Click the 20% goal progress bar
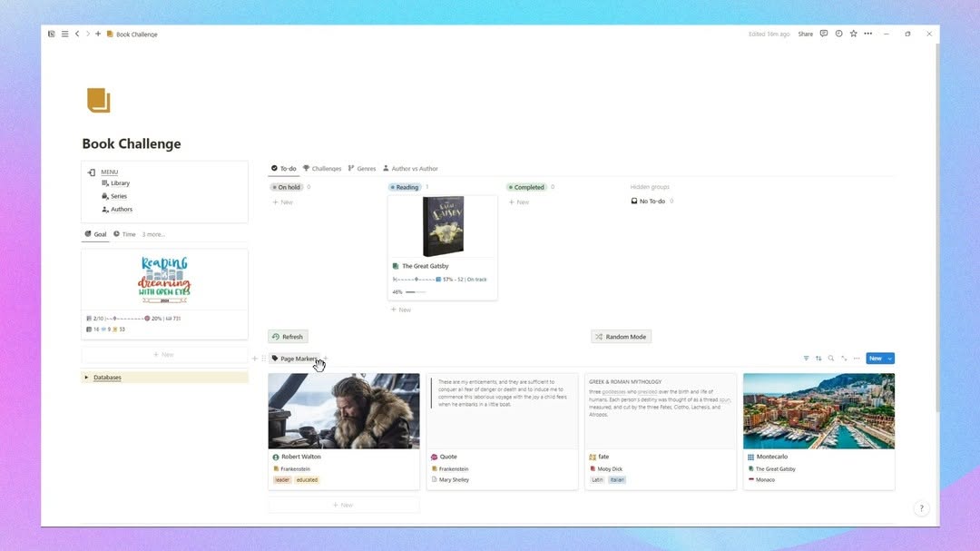Image resolution: width=980 pixels, height=551 pixels. (x=133, y=319)
